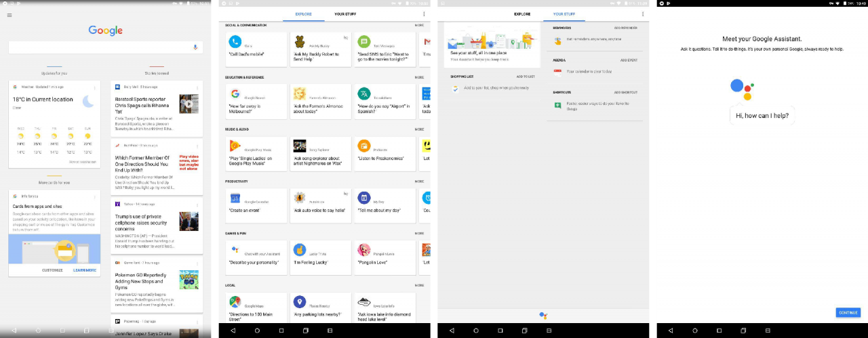Click ADD EVENT under Agenda

[x=629, y=60]
